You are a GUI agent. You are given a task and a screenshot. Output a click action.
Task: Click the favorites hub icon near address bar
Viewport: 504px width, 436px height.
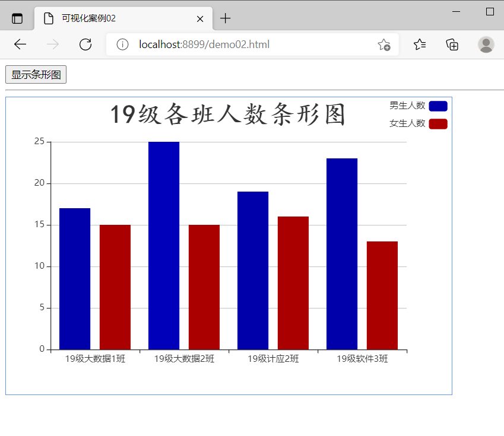(421, 44)
